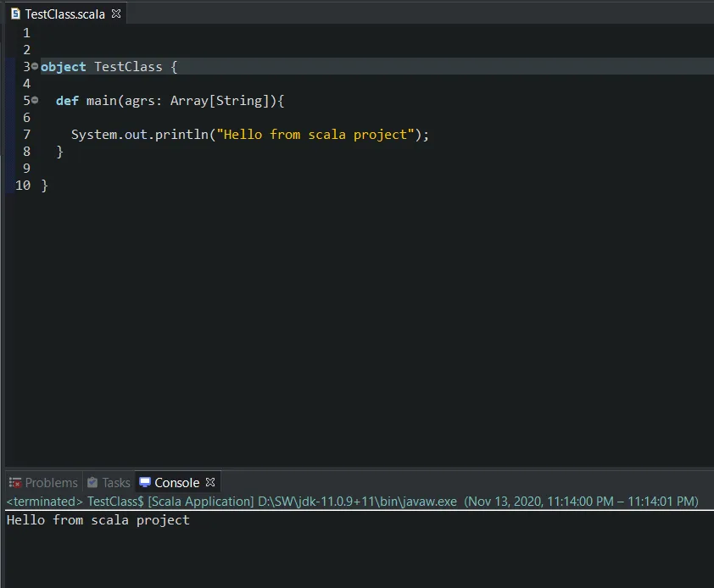Click the Scala file icon on editor tab
This screenshot has height=588, width=714.
tap(15, 14)
